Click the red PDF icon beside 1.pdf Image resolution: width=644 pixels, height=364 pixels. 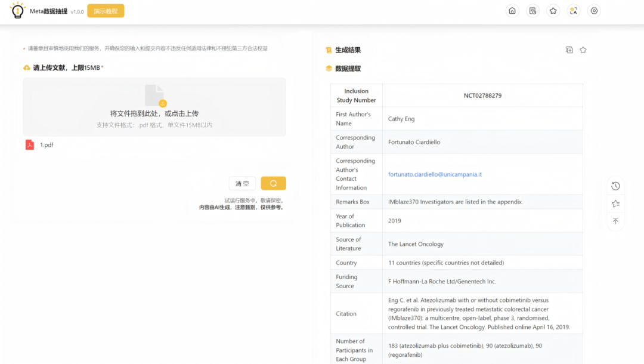pos(30,144)
